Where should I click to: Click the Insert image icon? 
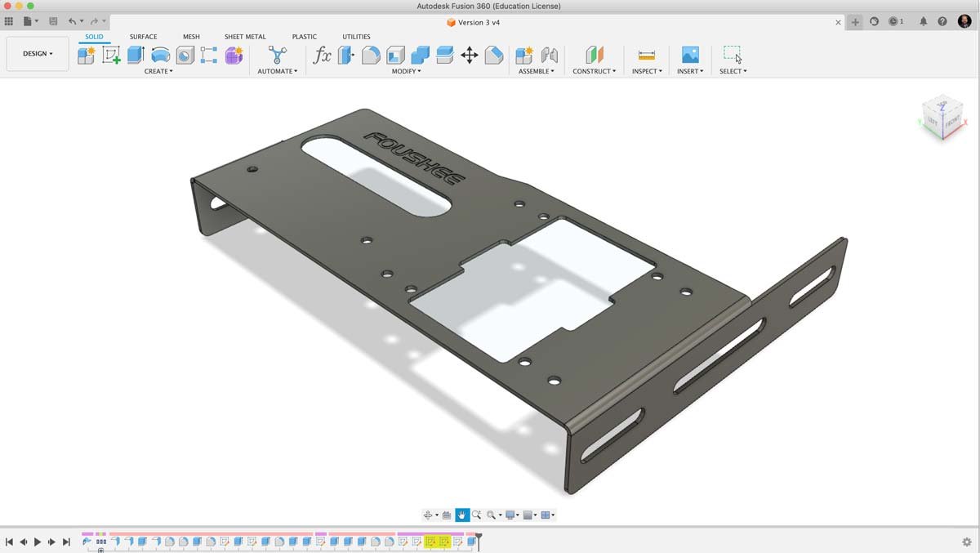click(690, 56)
